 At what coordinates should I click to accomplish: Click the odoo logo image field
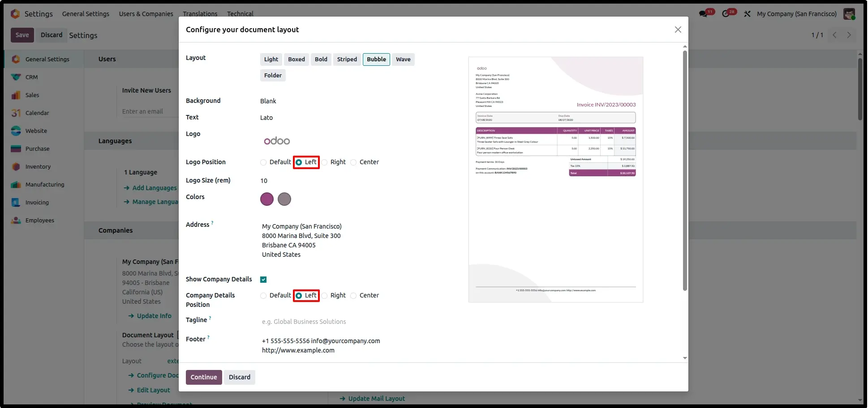click(277, 141)
